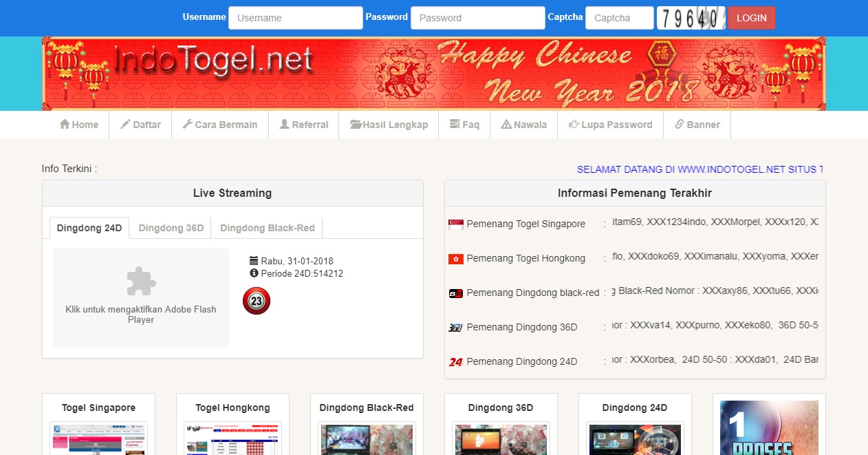Screen dimensions: 868x455
Task: Click the calendar icon beside Rabu date
Action: pos(254,261)
